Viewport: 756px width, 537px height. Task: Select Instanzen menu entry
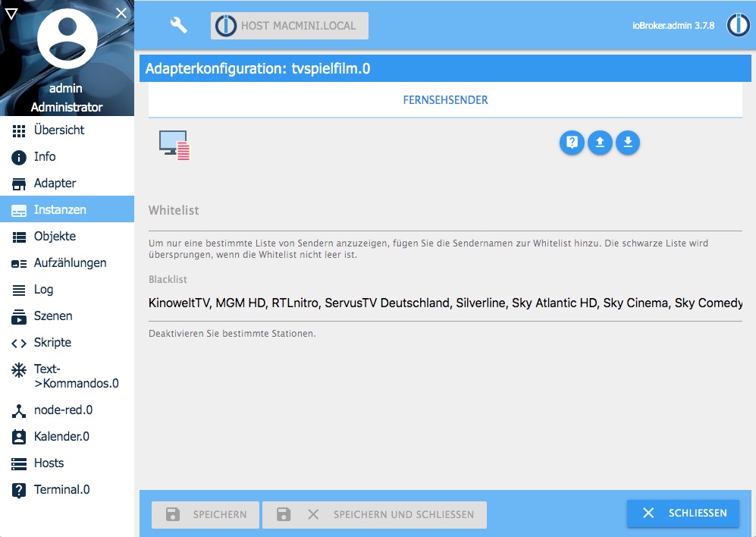[x=67, y=209]
